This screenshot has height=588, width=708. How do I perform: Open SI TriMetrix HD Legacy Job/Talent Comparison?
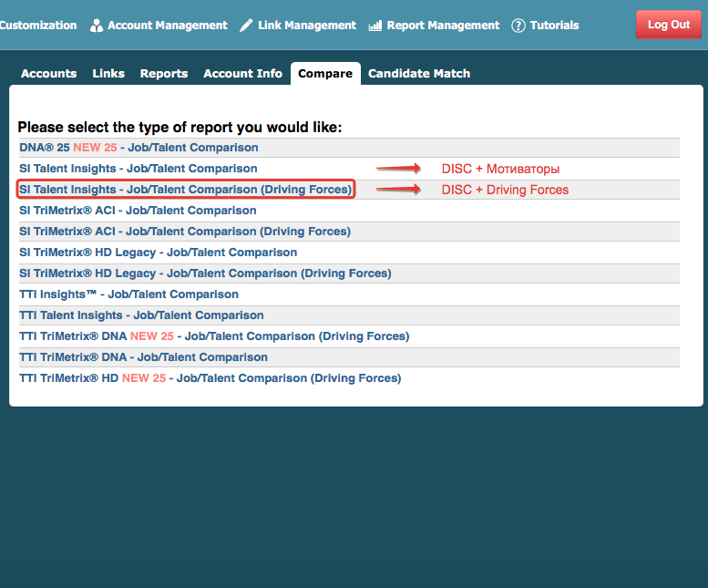point(158,253)
